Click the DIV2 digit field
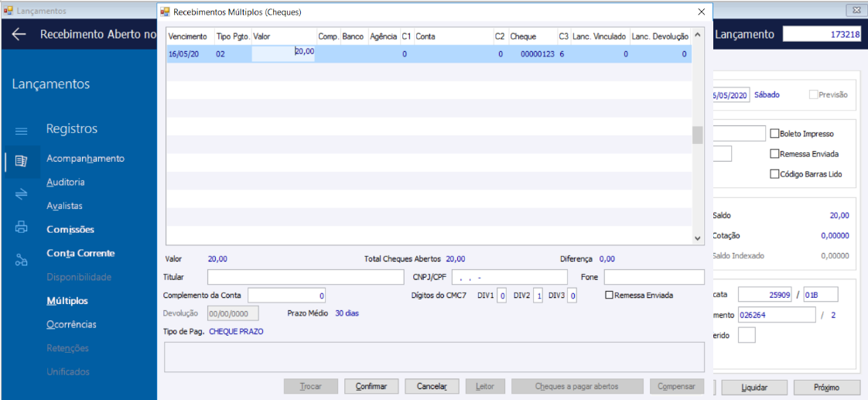This screenshot has height=400, width=868. (538, 296)
